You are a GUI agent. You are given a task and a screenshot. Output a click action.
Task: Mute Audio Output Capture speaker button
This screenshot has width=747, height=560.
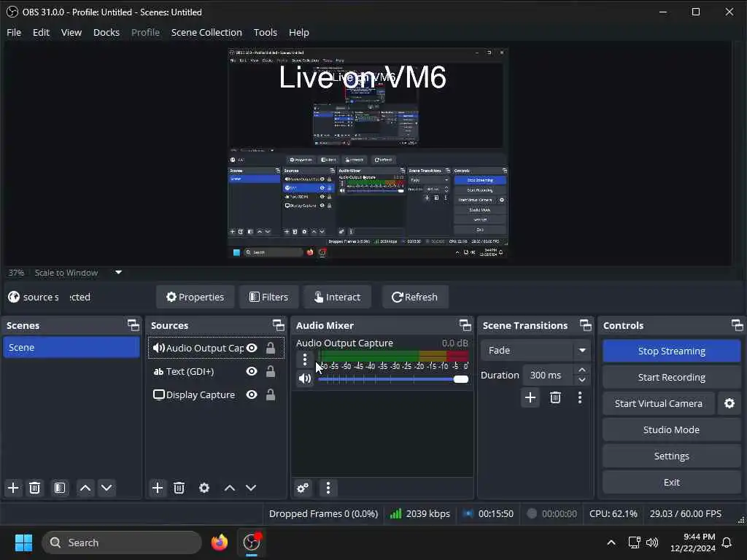point(305,378)
